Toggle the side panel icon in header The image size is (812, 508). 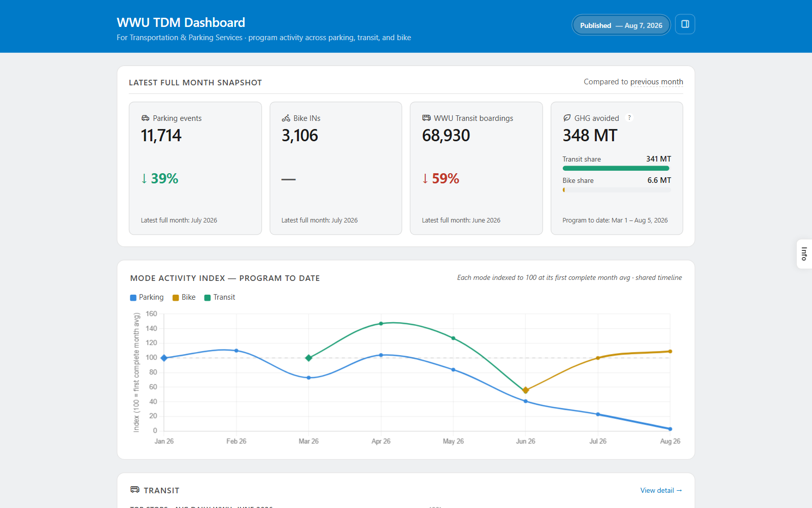point(685,24)
